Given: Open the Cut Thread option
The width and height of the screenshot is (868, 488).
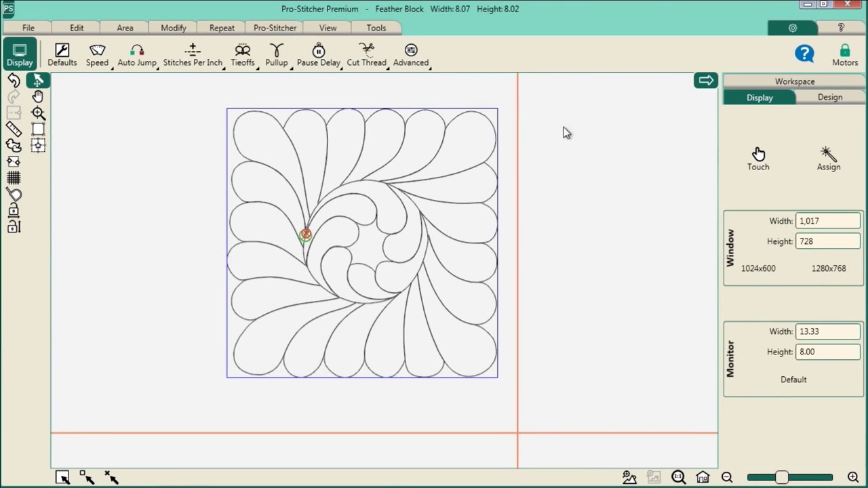Looking at the screenshot, I should point(366,55).
